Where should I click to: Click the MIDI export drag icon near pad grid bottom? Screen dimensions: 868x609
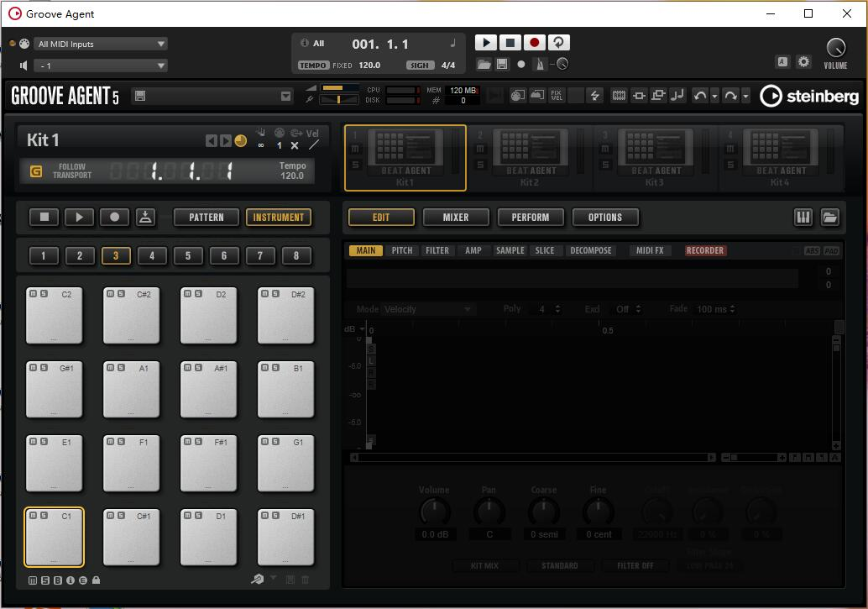pyautogui.click(x=259, y=579)
